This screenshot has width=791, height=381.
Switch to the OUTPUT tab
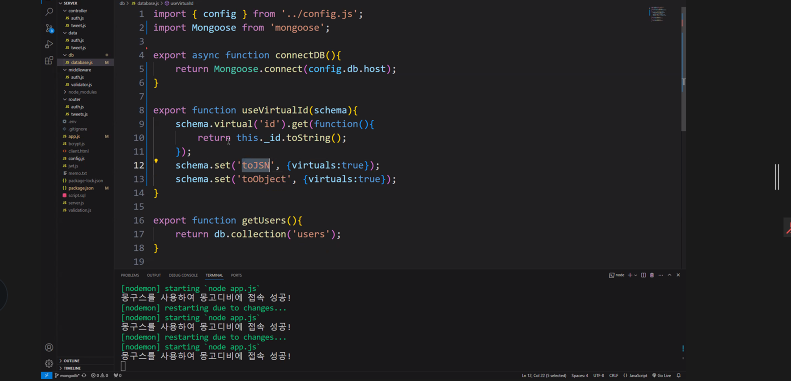(x=154, y=275)
